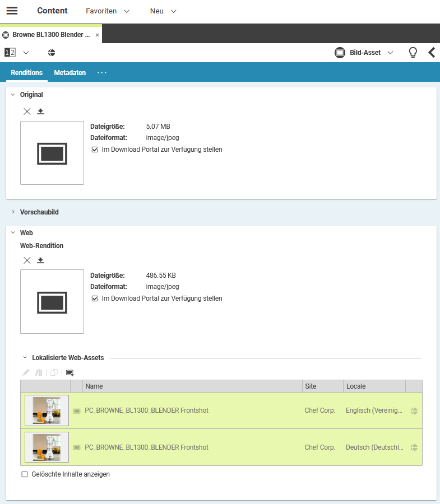Click the Englisch asset blender thumbnail
This screenshot has height=504, width=440.
tap(47, 410)
